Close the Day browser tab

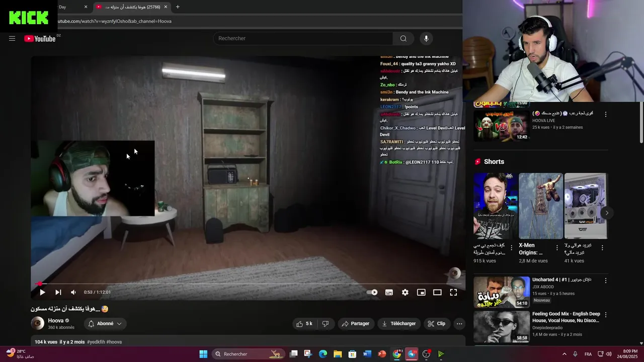click(x=86, y=7)
